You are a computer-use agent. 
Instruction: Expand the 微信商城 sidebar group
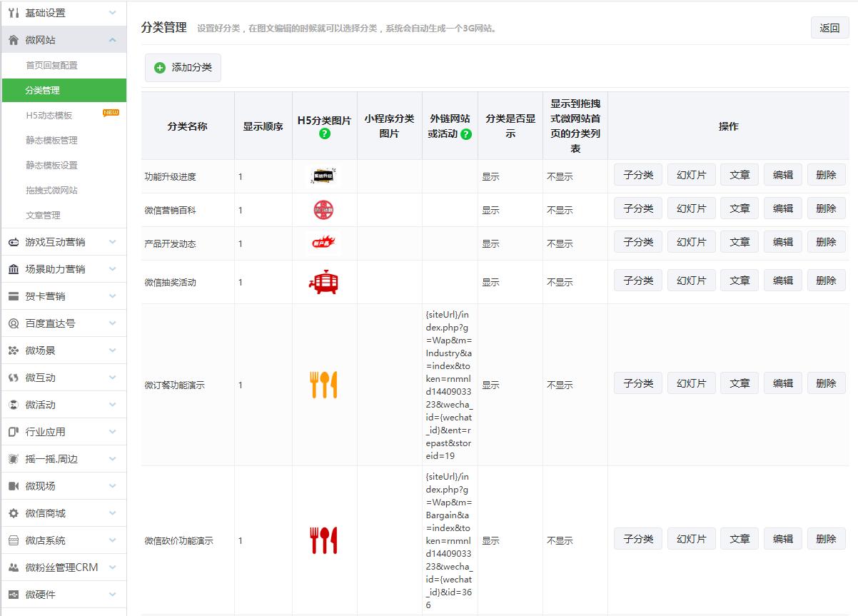coord(113,513)
